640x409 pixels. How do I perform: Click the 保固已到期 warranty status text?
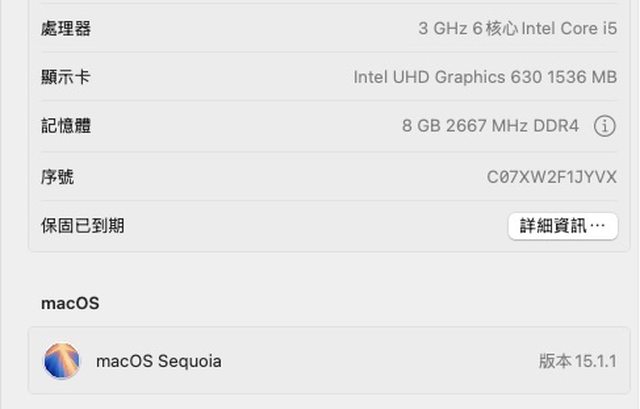(83, 225)
